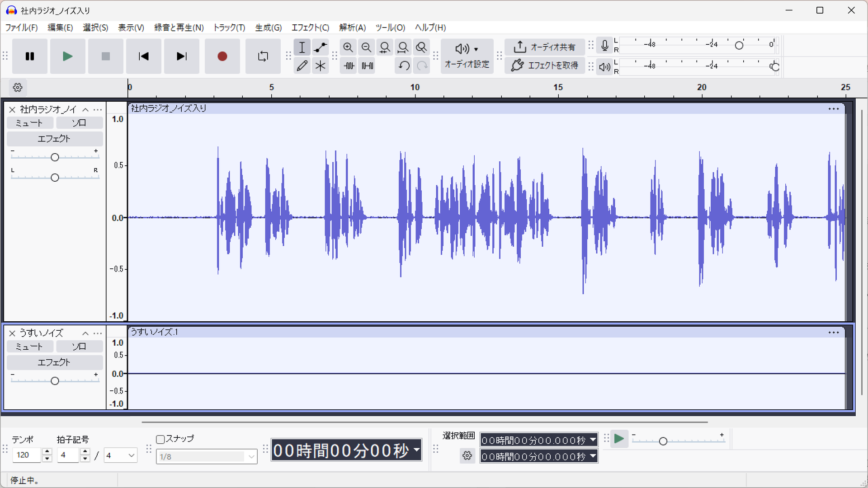The width and height of the screenshot is (868, 488).
Task: Click the Zoom In magnifier icon
Action: point(348,47)
